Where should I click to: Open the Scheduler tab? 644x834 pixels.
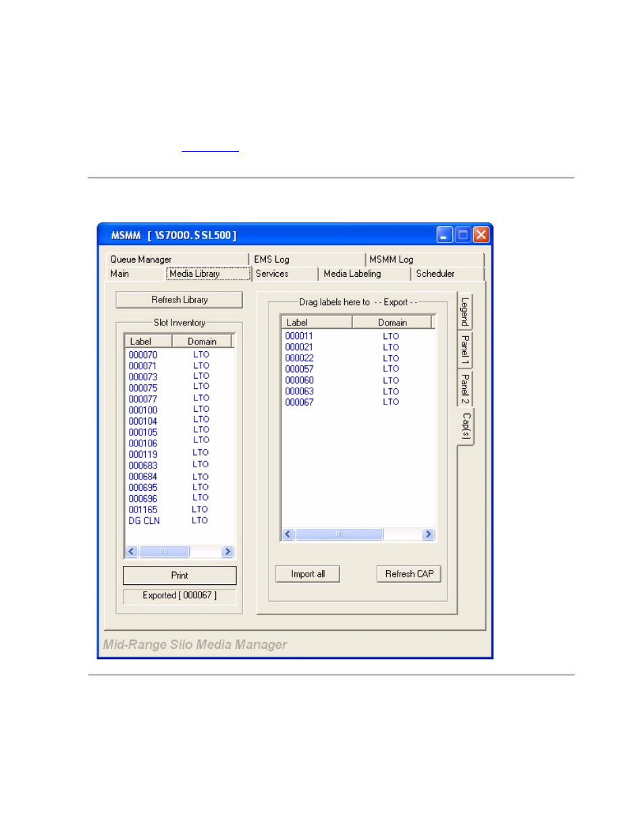tap(448, 273)
